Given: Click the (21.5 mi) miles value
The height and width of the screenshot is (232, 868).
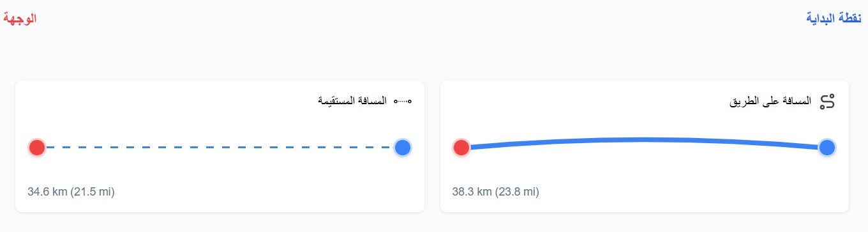Looking at the screenshot, I should coord(93,191).
